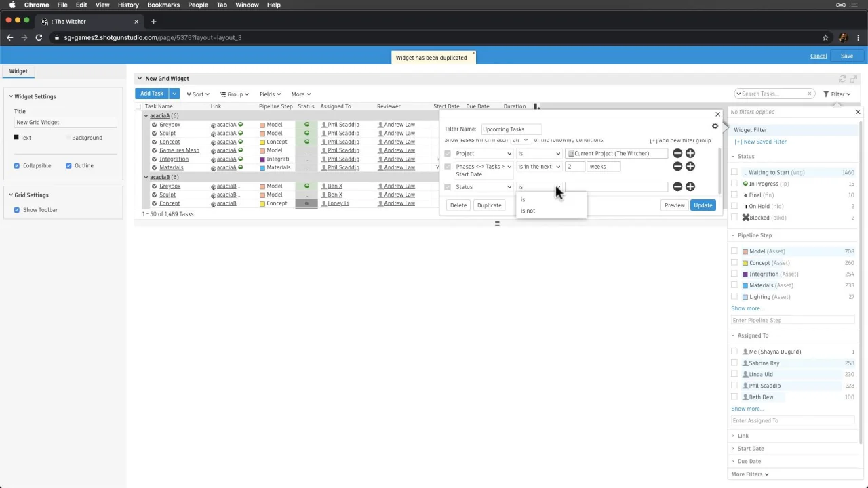Open the Sort dropdown
This screenshot has width=868, height=488.
pyautogui.click(x=197, y=94)
